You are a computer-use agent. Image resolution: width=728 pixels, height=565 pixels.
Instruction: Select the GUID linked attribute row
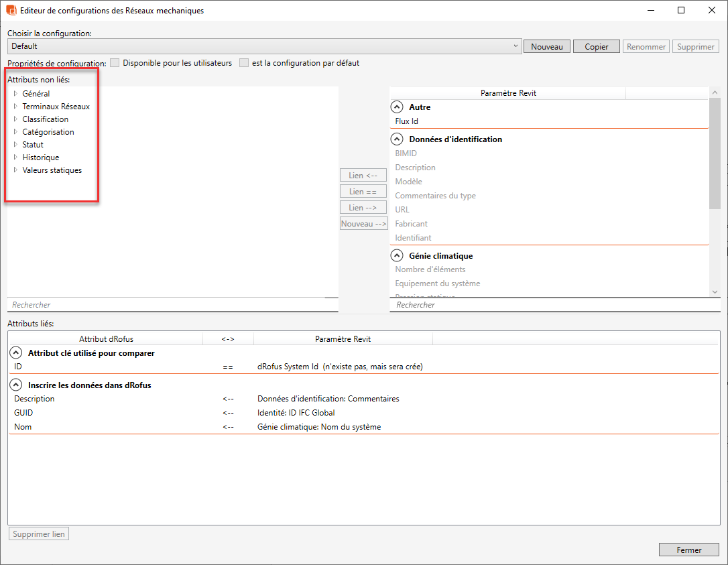23,413
